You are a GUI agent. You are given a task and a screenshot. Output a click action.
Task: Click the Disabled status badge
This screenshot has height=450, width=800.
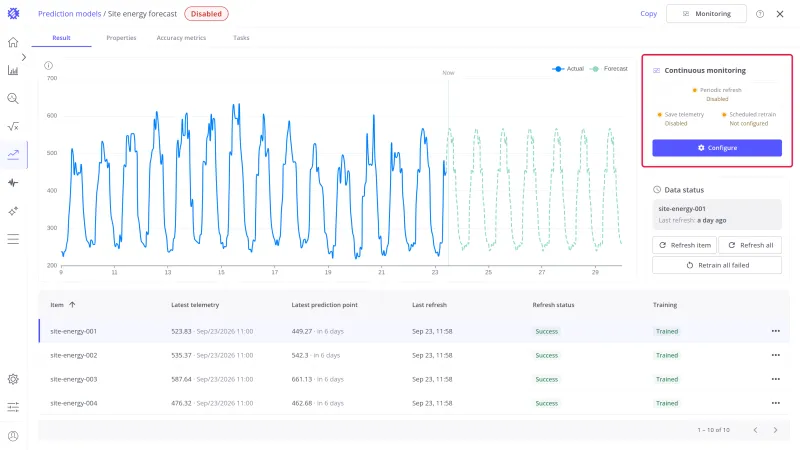(206, 14)
